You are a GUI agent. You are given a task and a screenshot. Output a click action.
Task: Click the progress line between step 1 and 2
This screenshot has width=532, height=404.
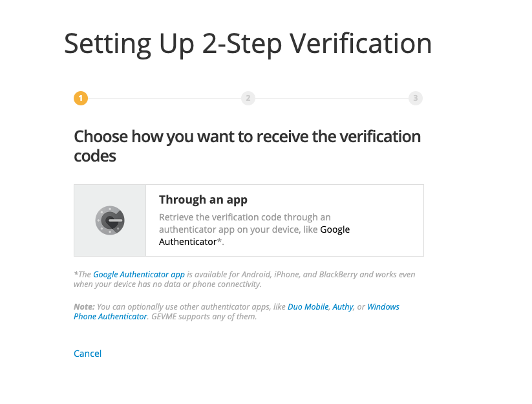pos(165,98)
